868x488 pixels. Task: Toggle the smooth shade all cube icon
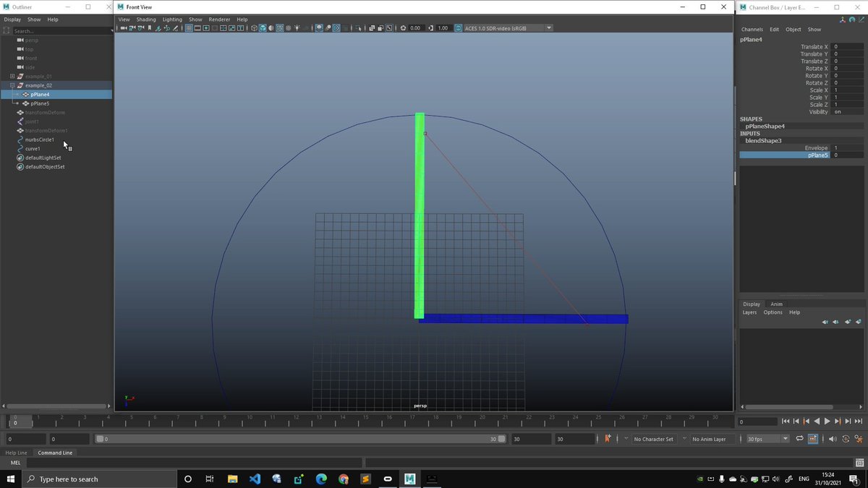(x=263, y=27)
